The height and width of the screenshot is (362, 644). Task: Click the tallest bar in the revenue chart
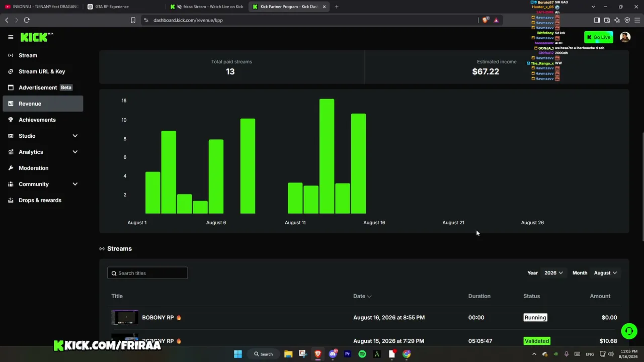click(x=327, y=156)
